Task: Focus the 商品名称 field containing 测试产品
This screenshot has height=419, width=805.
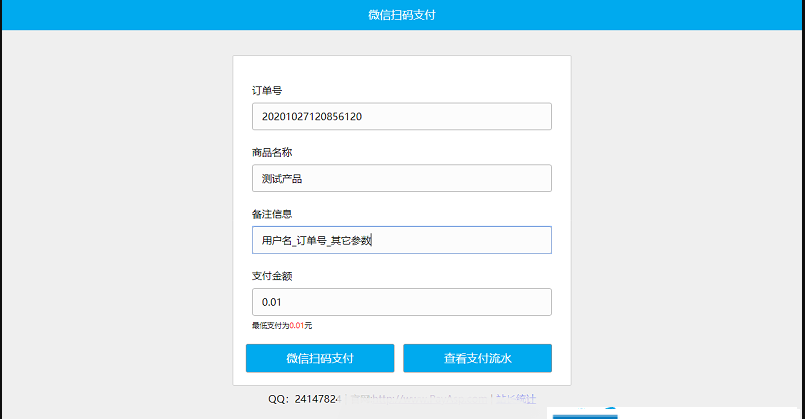Action: [x=401, y=178]
